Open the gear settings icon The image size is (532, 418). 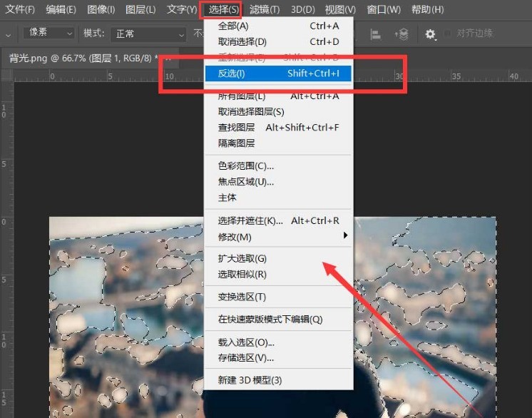point(430,34)
